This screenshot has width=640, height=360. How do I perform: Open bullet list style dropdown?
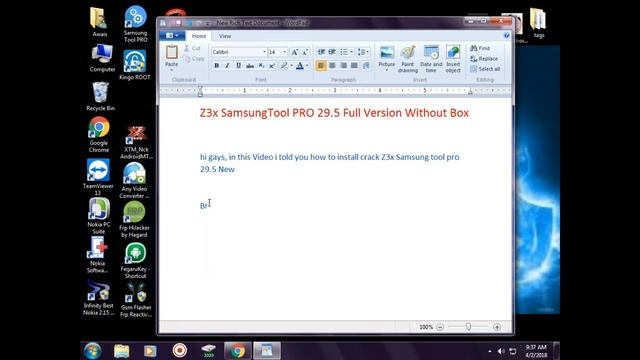[351, 52]
